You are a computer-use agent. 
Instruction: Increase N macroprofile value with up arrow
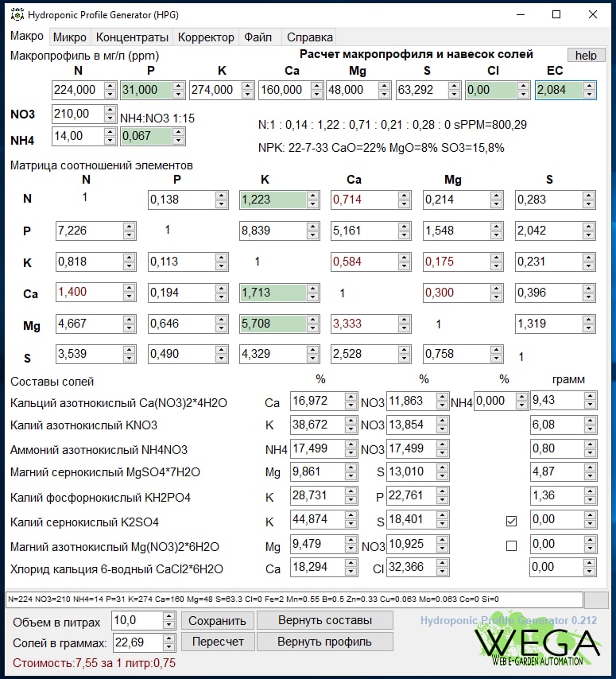(x=110, y=86)
